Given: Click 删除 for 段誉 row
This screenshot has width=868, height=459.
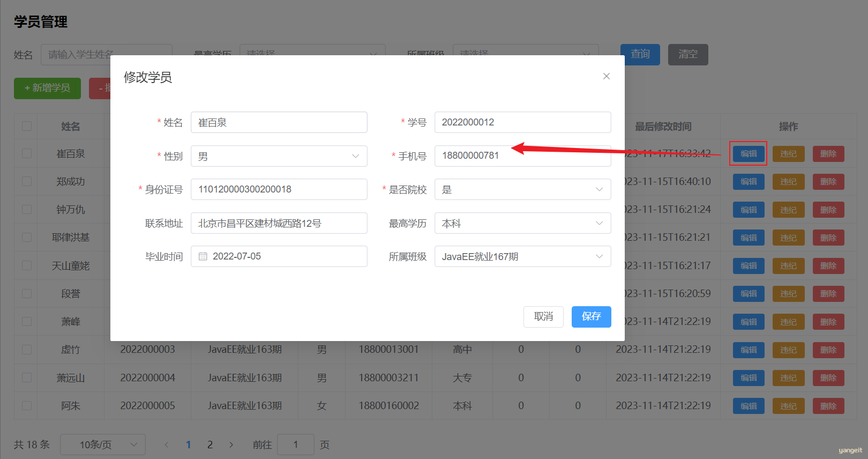Looking at the screenshot, I should click(828, 294).
